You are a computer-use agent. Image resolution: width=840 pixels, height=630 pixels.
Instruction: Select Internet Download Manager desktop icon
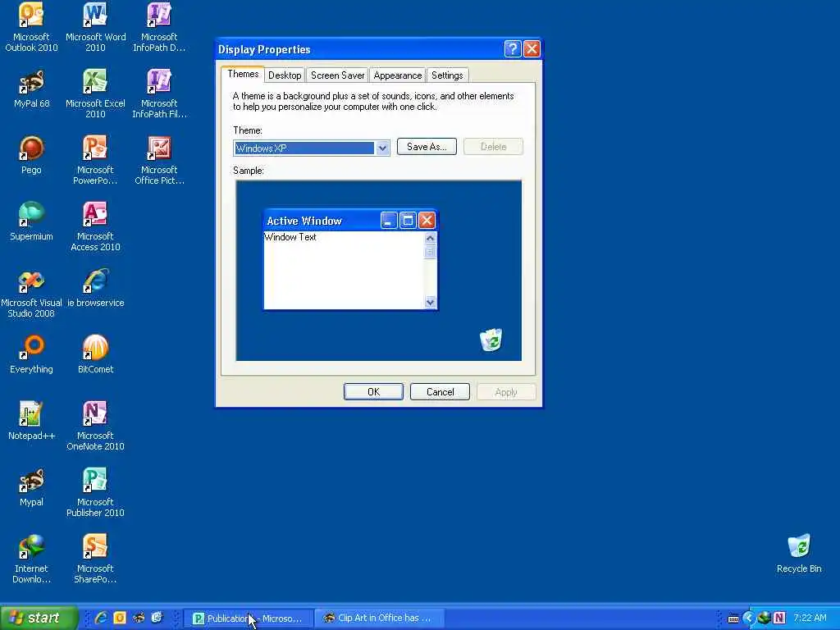tap(31, 558)
